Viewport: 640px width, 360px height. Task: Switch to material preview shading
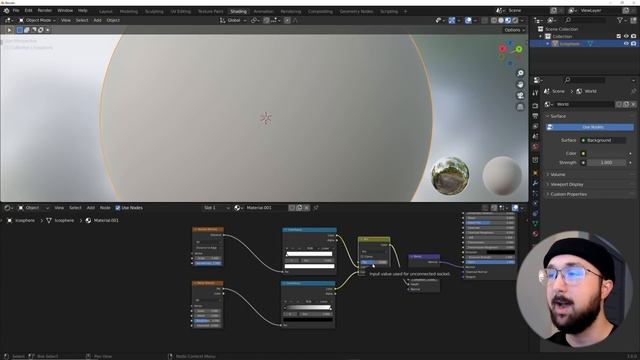(x=508, y=20)
